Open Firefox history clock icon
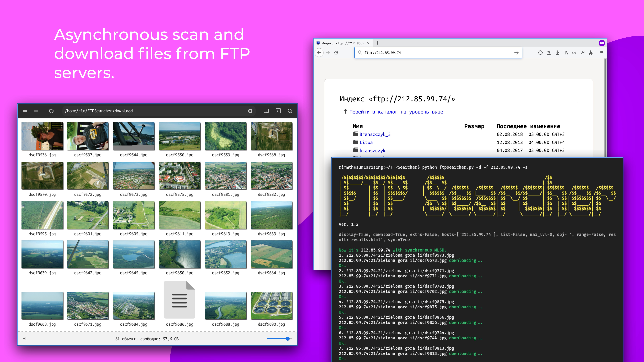 tap(540, 53)
